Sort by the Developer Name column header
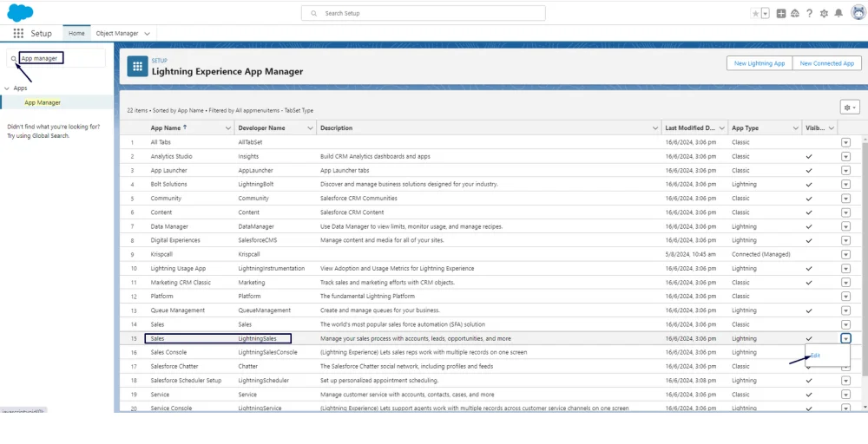The height and width of the screenshot is (444, 868). coord(262,127)
